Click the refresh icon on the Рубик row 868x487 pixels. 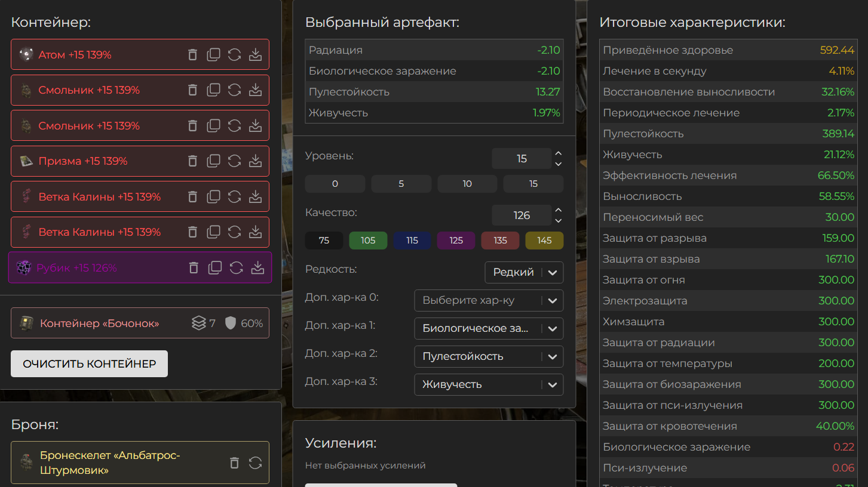[x=237, y=268]
